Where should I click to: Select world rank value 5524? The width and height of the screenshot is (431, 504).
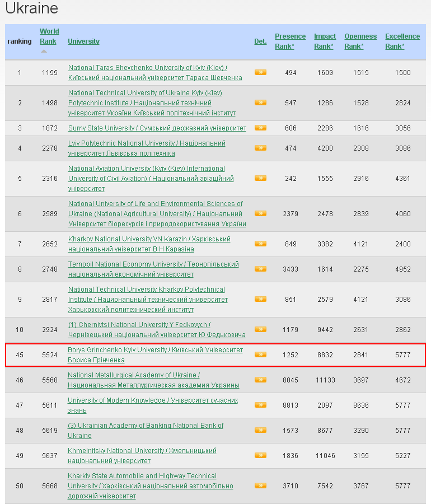click(50, 355)
